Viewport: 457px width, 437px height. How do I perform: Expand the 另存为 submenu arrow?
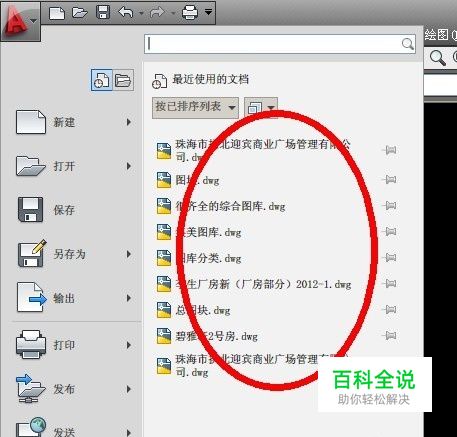point(129,254)
